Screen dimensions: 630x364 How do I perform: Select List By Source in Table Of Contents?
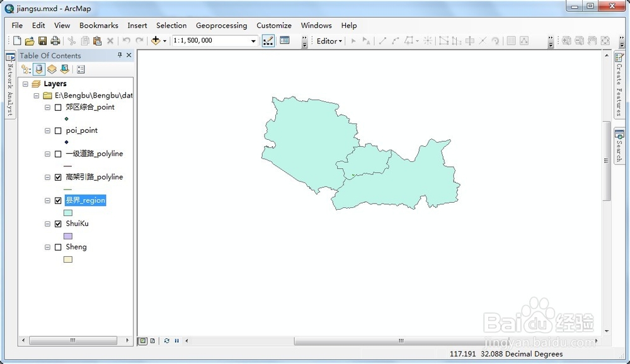coord(38,69)
